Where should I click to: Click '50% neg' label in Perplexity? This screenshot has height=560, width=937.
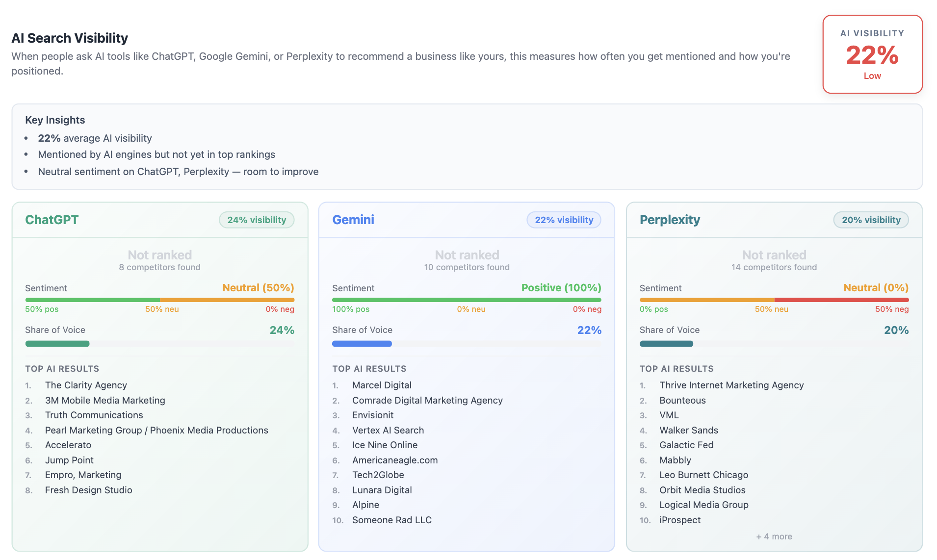coord(892,309)
